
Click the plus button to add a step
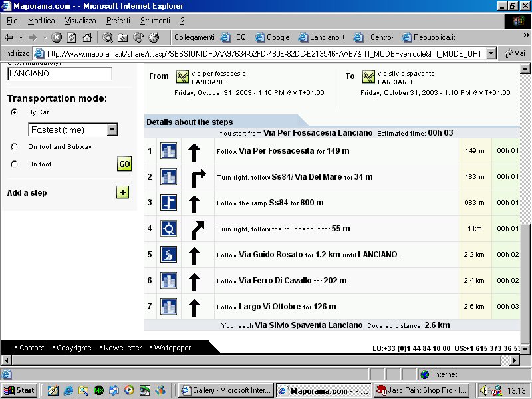click(x=122, y=192)
